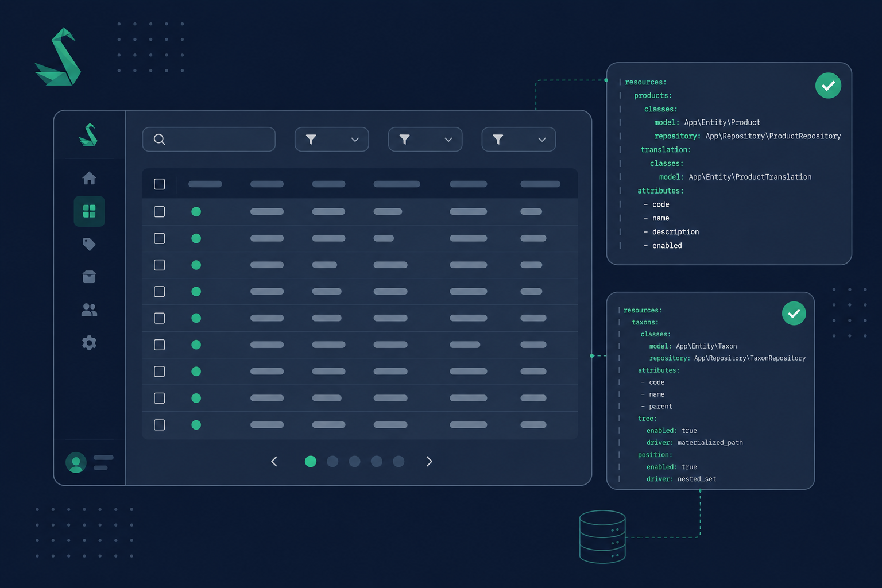882x588 pixels.
Task: Click the green checkmark on the taxons config card
Action: click(794, 314)
